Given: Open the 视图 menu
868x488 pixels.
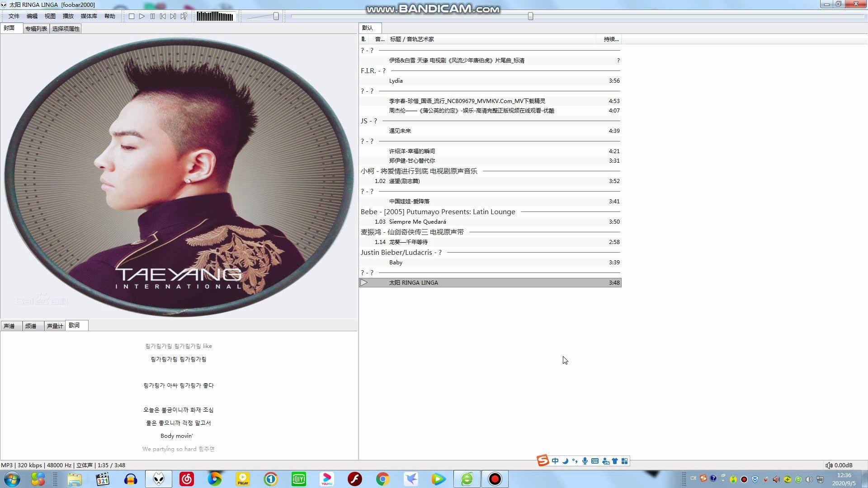Looking at the screenshot, I should coord(50,16).
